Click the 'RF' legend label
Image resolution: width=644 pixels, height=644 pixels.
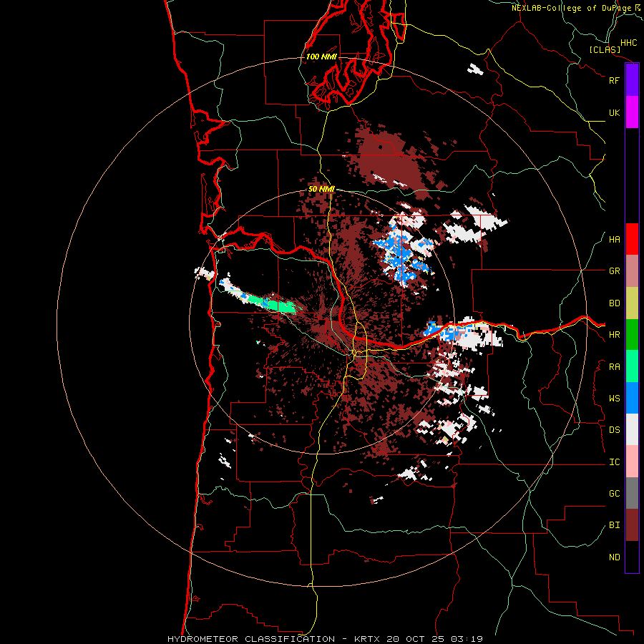[614, 80]
